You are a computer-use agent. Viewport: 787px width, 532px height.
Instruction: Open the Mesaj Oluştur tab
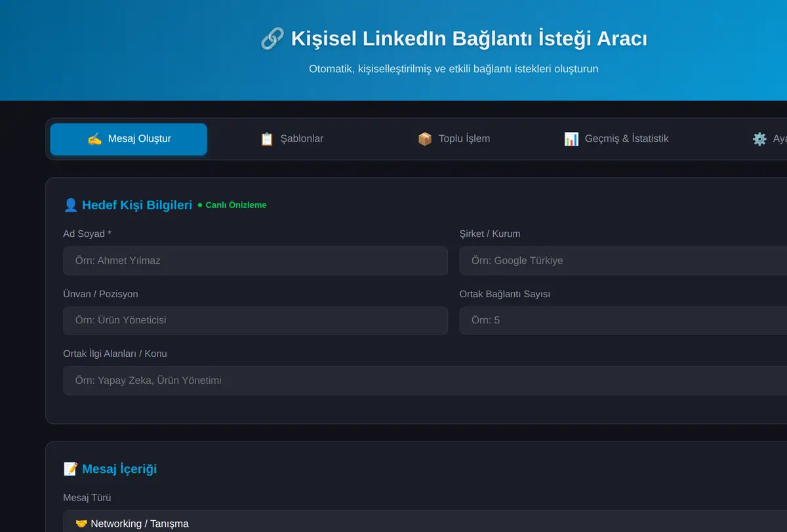coord(129,139)
